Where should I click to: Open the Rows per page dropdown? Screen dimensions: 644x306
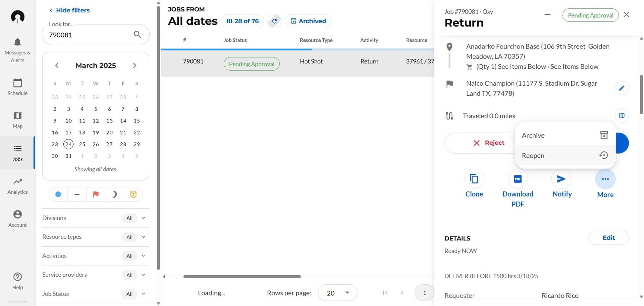[337, 293]
